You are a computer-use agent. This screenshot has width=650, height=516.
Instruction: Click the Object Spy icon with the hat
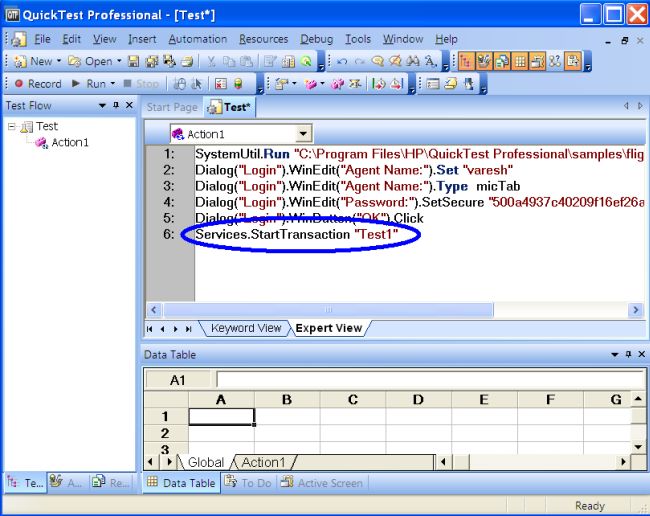click(468, 84)
